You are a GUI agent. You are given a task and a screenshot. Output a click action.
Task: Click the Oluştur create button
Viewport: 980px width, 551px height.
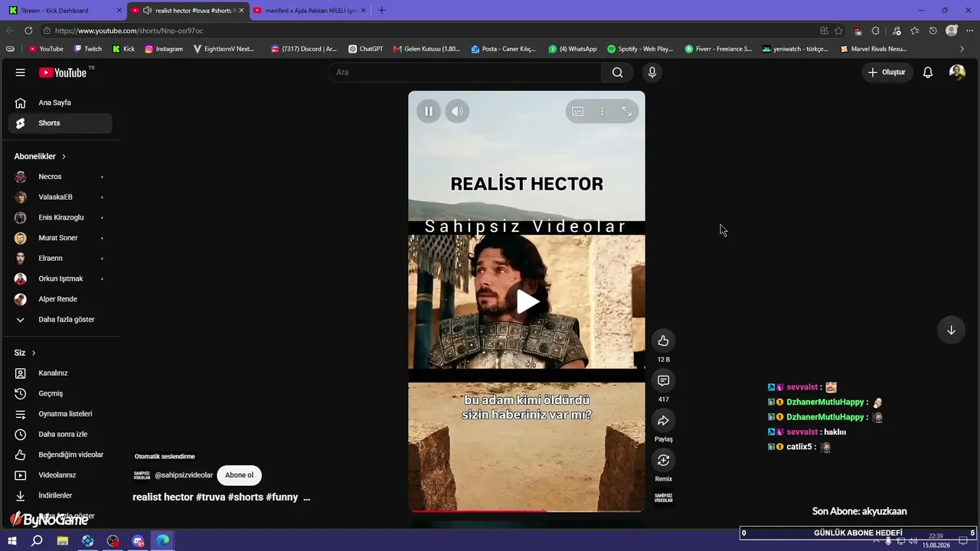coord(887,73)
